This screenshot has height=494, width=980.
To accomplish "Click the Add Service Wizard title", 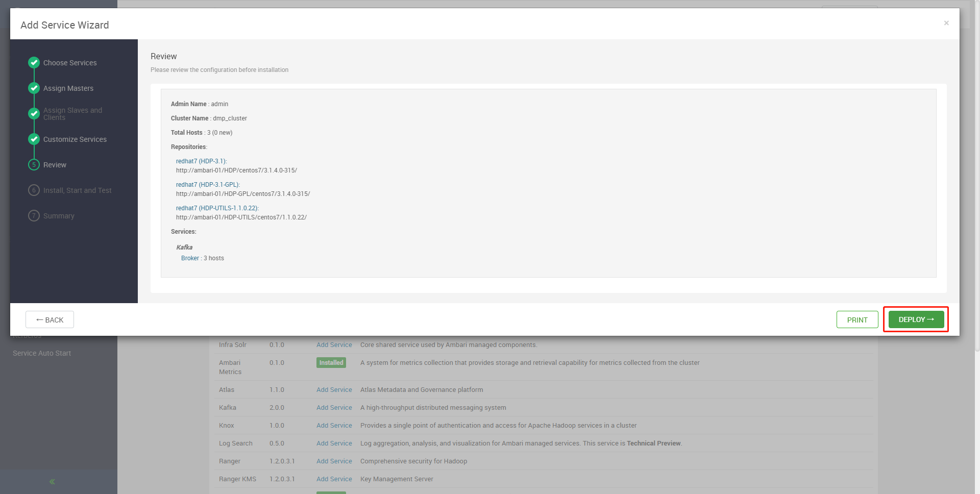I will (x=65, y=25).
